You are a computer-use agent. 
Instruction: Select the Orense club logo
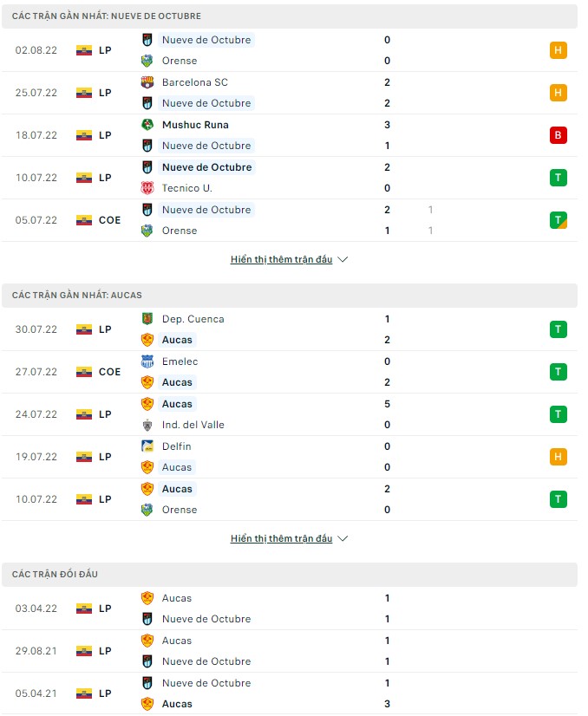148,61
